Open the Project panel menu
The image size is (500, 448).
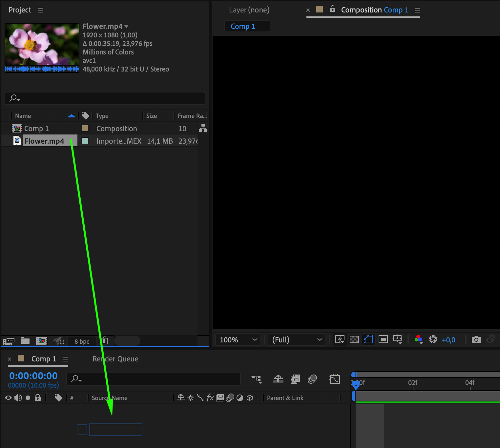[41, 10]
